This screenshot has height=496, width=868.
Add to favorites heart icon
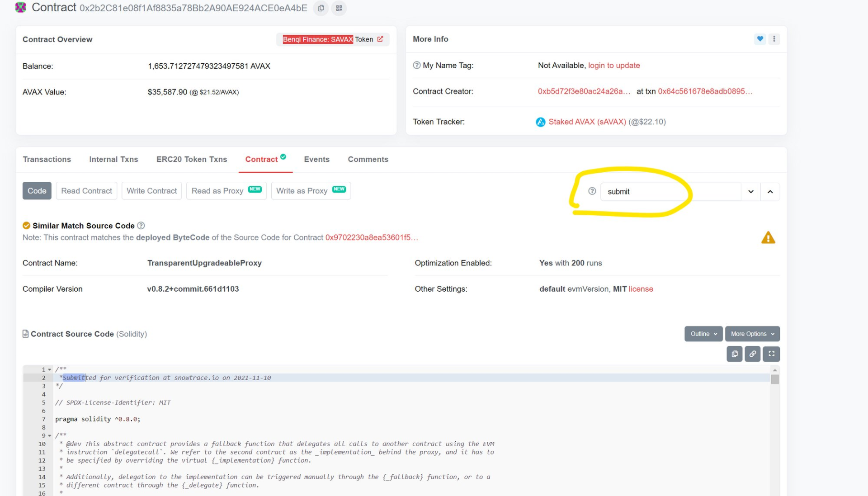coord(760,39)
